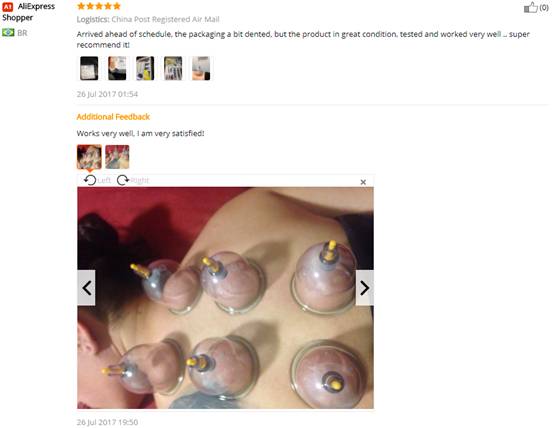Open the fifth review photo thumbnail
554x428 pixels.
tap(201, 68)
